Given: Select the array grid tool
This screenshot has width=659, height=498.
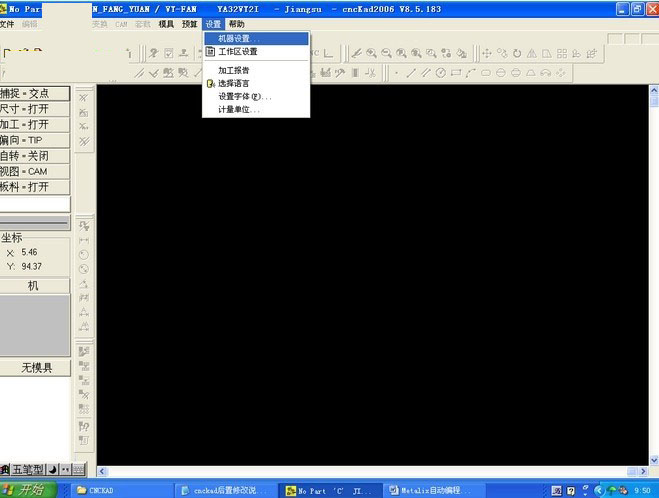Looking at the screenshot, I should (x=561, y=53).
